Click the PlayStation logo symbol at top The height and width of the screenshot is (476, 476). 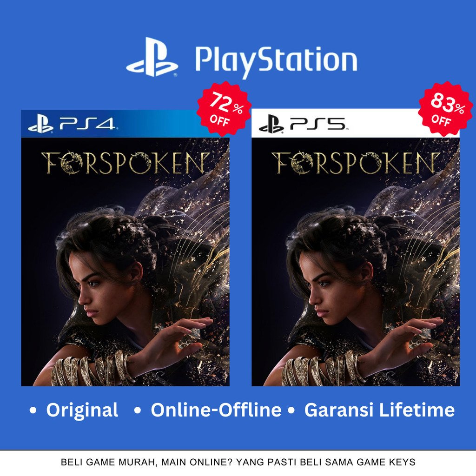(152, 57)
